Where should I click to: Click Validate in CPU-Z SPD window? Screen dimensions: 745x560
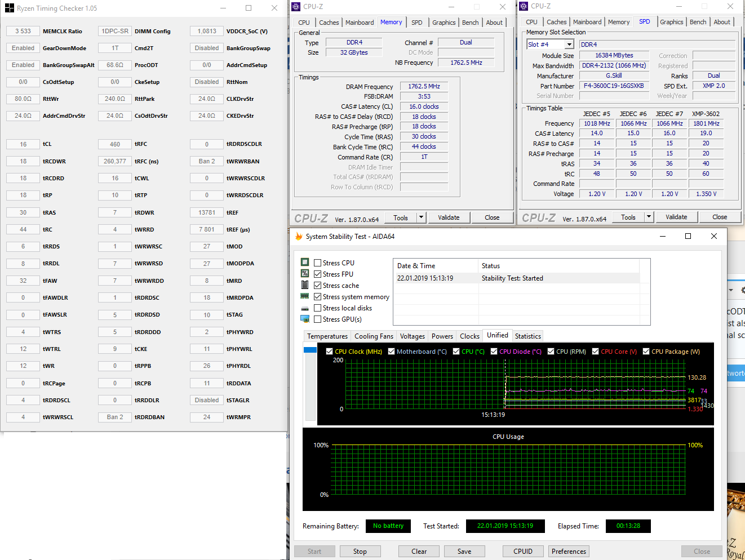tap(676, 217)
